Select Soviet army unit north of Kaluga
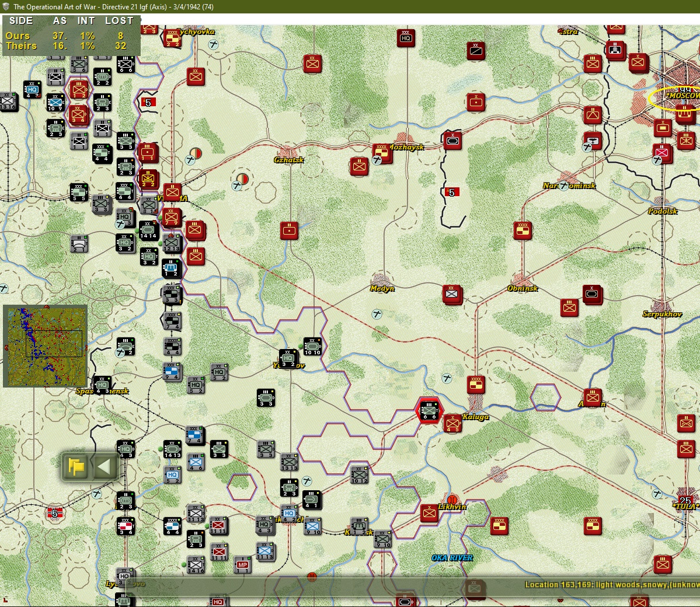 [476, 384]
